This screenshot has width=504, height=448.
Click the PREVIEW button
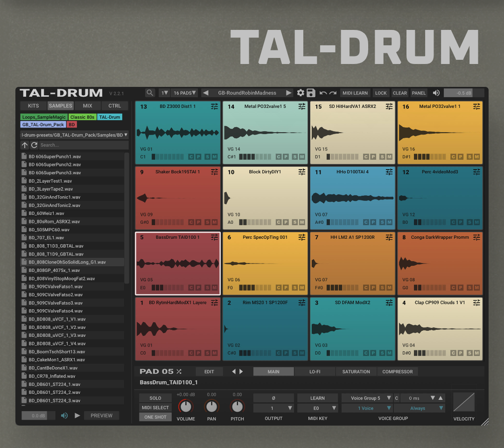coord(102,415)
